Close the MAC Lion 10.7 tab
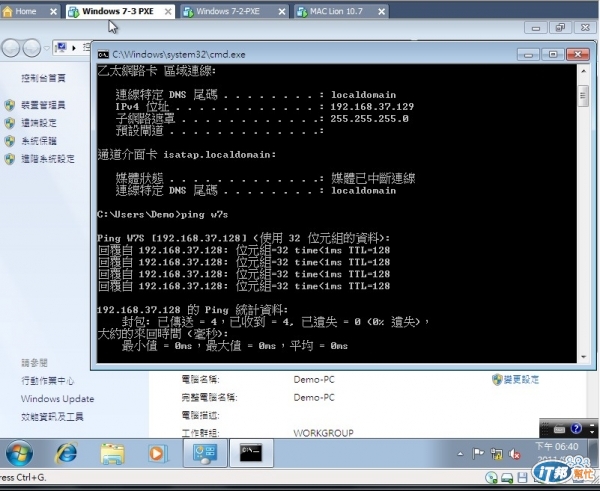Image resolution: width=600 pixels, height=491 pixels. tap(382, 12)
